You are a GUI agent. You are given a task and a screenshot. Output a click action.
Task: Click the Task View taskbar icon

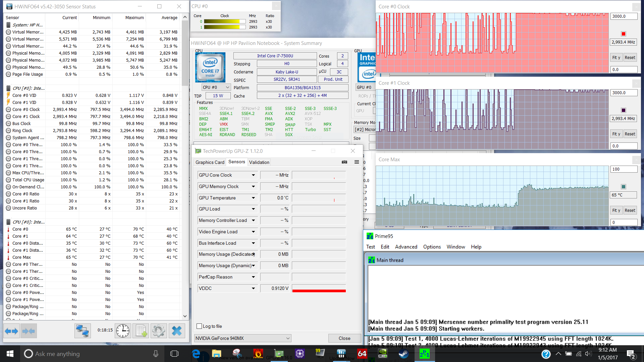click(x=174, y=354)
